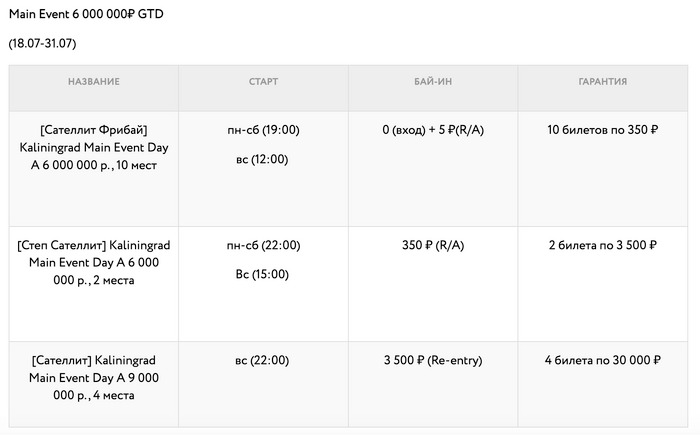Click the '4 билета по 30 000 ₽' guarantee
The height and width of the screenshot is (435, 700).
[x=602, y=360]
